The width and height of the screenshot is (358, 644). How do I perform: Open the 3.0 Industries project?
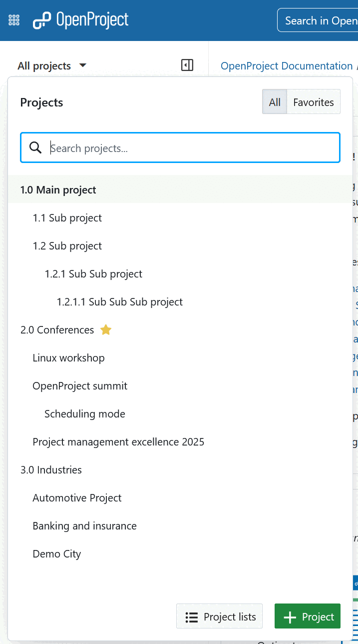[51, 469]
